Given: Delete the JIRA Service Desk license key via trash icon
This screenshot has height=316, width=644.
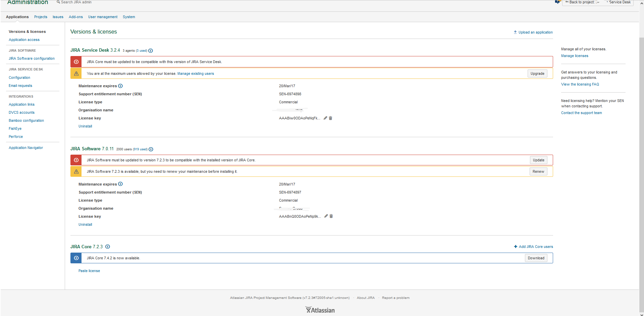Looking at the screenshot, I should pos(330,118).
